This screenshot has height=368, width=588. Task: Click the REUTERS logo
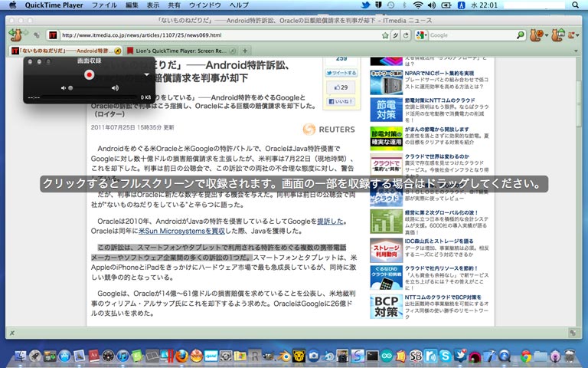(x=328, y=129)
